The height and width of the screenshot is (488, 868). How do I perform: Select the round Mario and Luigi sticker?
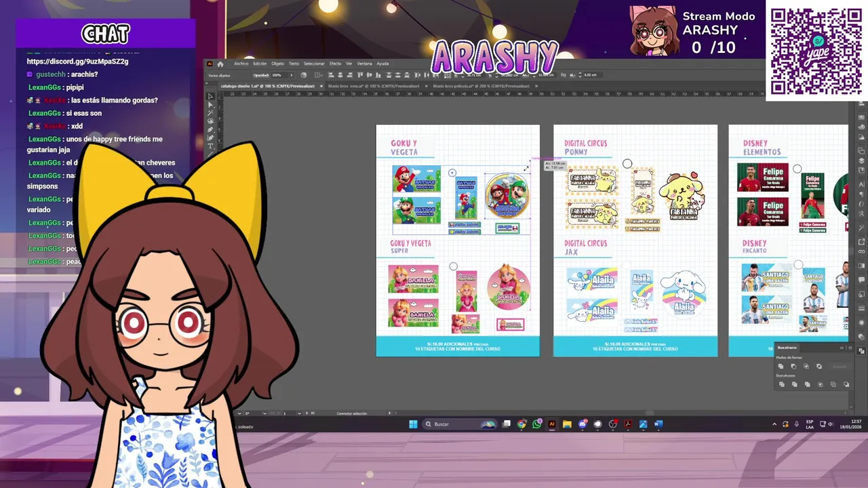(x=507, y=196)
